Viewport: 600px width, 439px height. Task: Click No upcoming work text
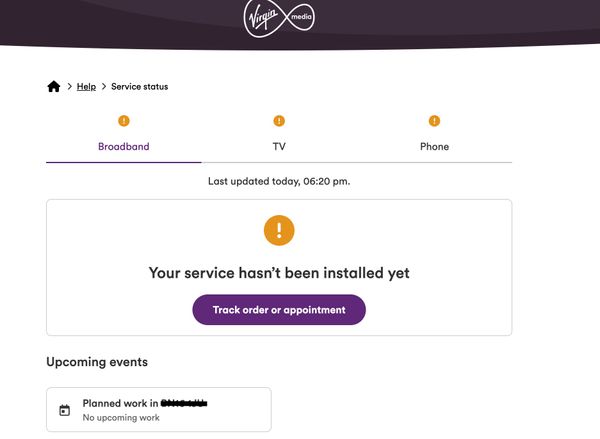click(121, 418)
